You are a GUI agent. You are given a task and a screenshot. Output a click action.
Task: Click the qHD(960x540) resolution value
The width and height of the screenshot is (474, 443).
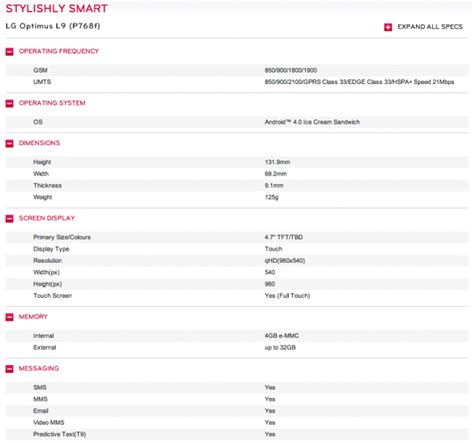[x=285, y=261]
